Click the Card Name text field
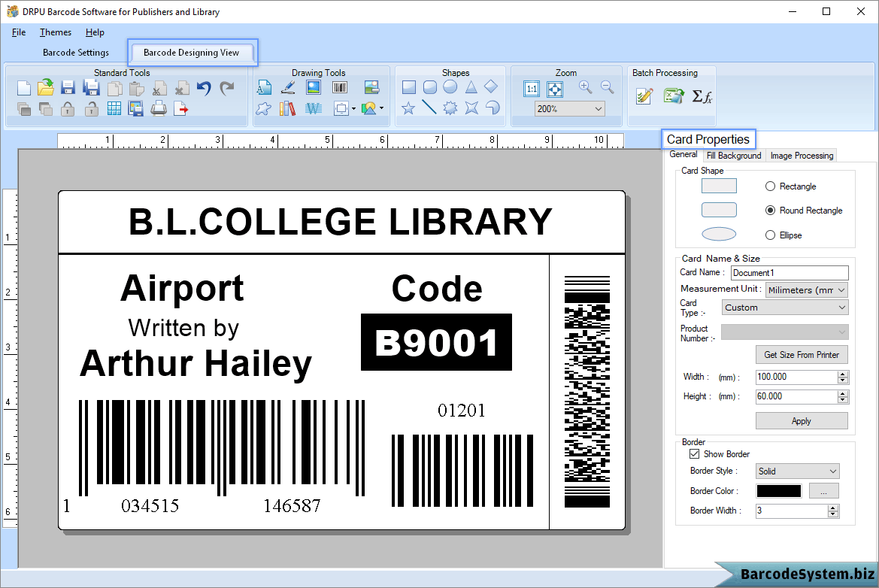The image size is (879, 588). pos(790,273)
